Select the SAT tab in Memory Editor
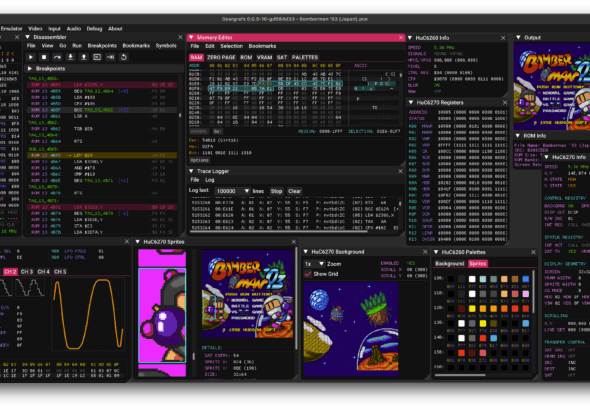This screenshot has width=590, height=410. pos(282,57)
